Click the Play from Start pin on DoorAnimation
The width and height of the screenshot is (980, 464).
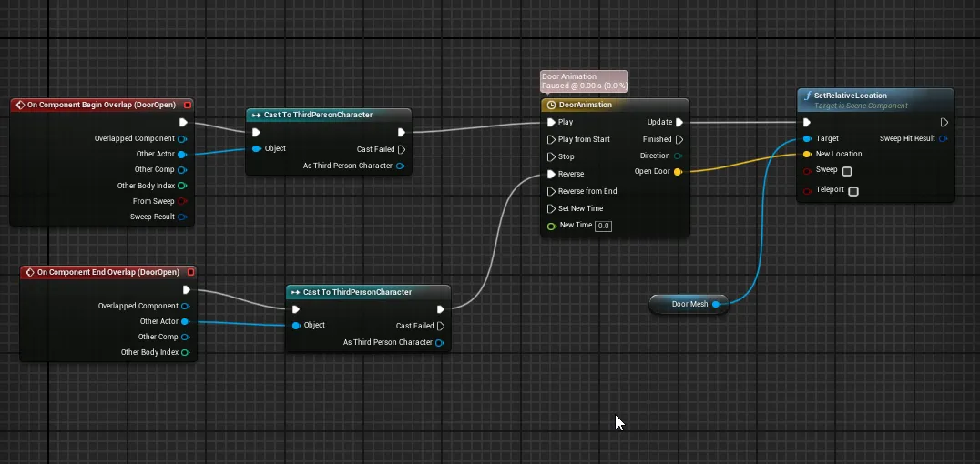pos(551,139)
